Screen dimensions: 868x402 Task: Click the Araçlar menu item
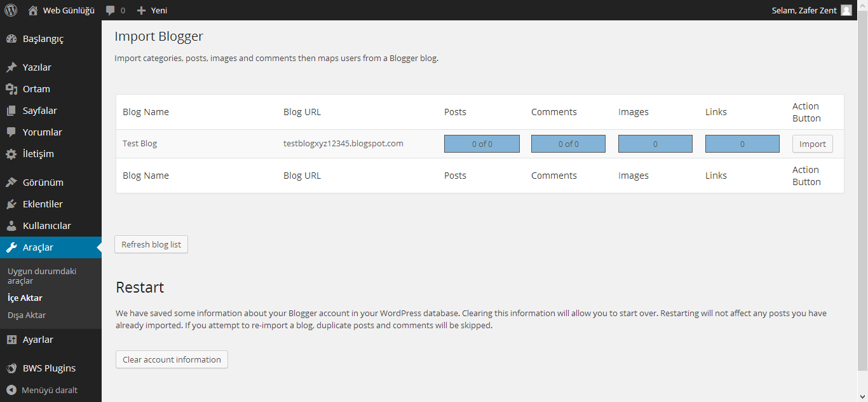51,247
